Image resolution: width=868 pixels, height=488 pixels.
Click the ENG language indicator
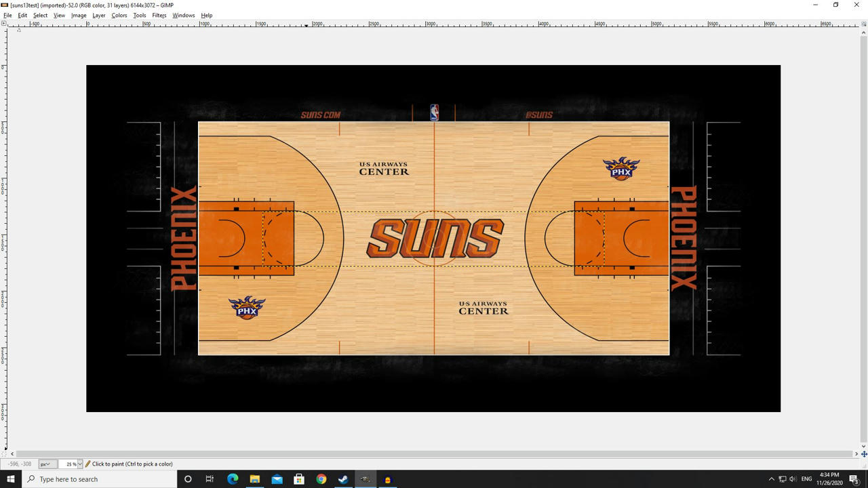(x=807, y=479)
